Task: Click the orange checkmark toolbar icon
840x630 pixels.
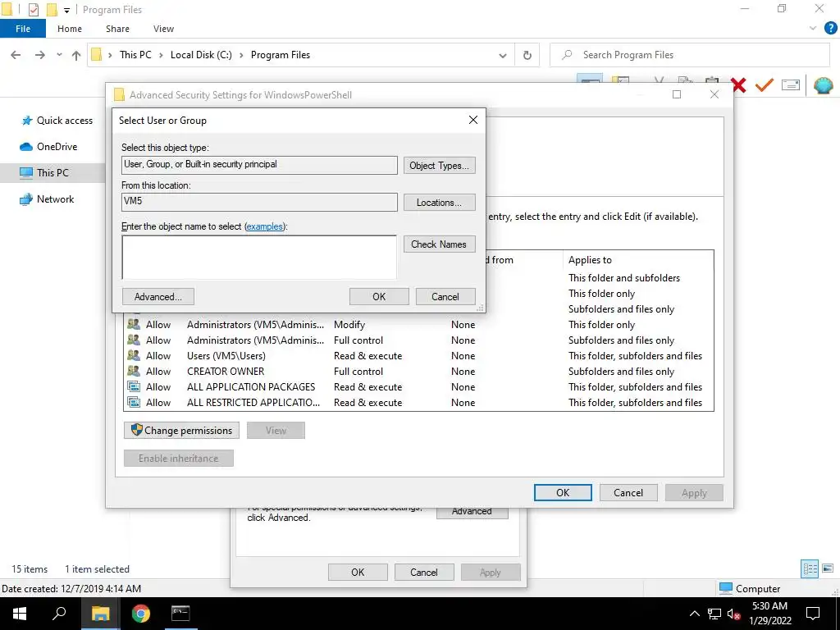Action: [765, 85]
